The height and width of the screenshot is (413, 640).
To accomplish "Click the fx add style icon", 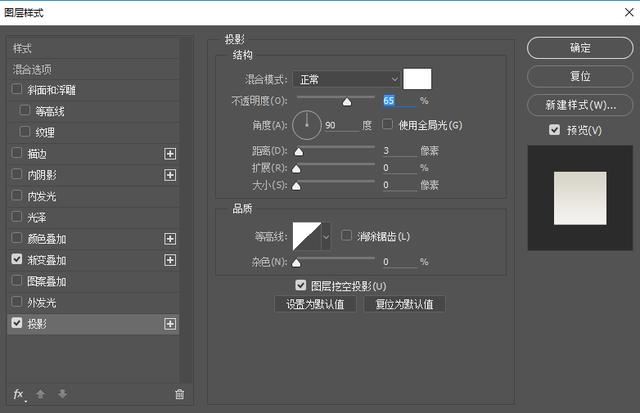I will pos(18,394).
